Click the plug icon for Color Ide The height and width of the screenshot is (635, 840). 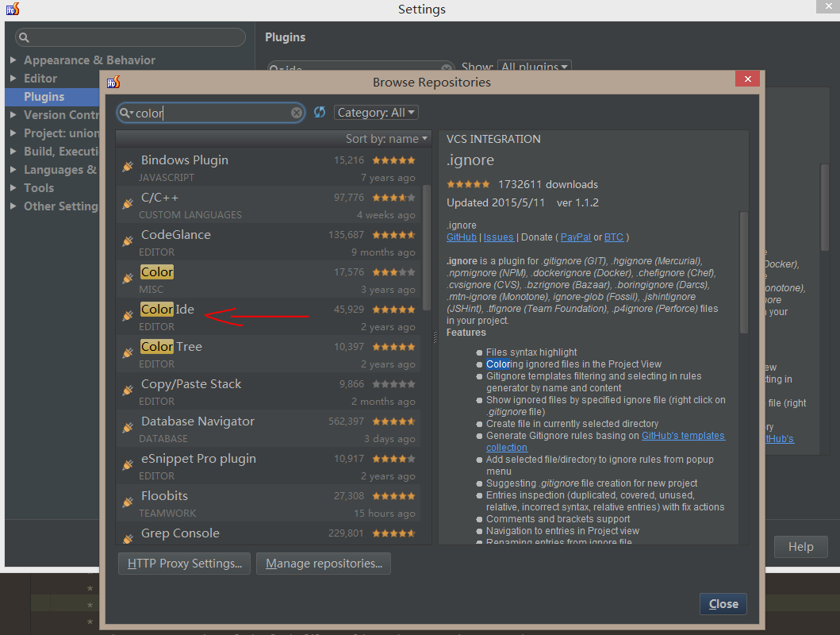[x=128, y=316]
